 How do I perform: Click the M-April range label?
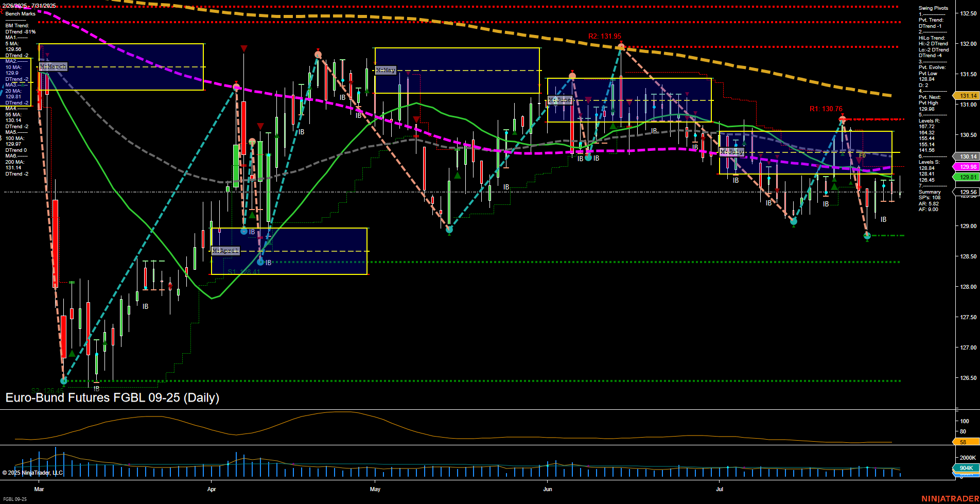[225, 251]
